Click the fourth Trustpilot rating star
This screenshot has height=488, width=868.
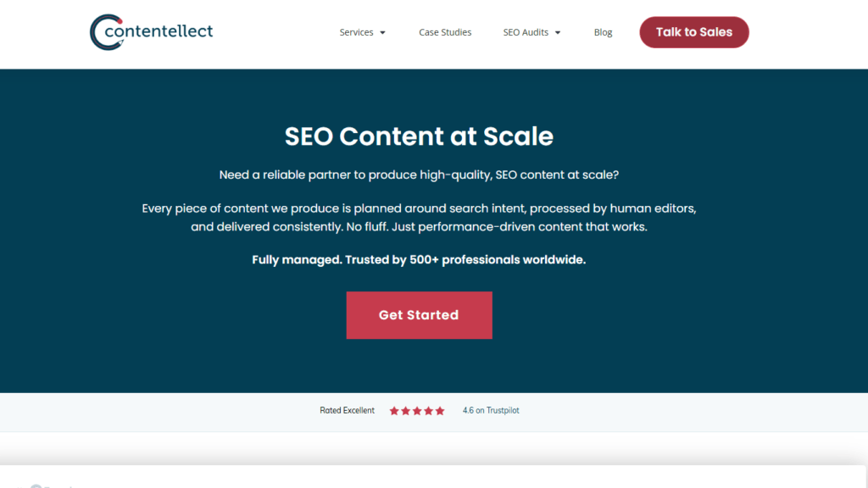(428, 411)
